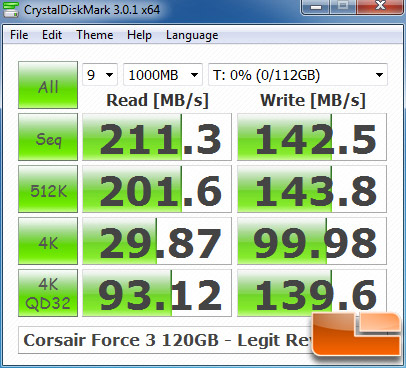Select the 4K QD32 read result 93.12

[x=157, y=293]
